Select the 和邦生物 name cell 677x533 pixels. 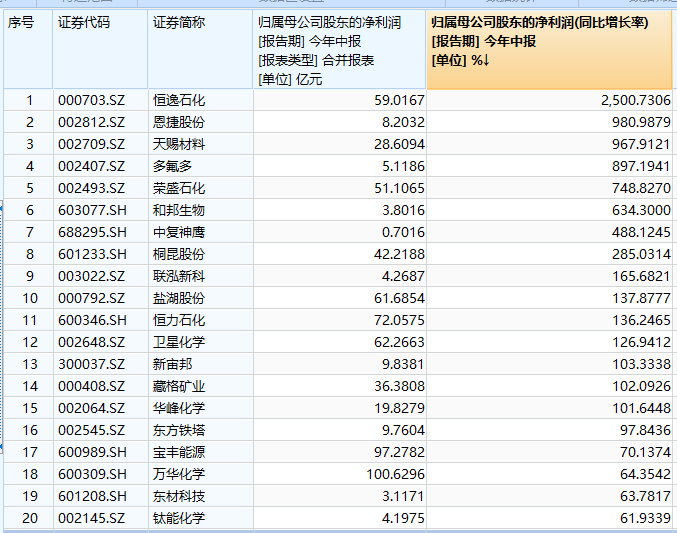(200, 210)
